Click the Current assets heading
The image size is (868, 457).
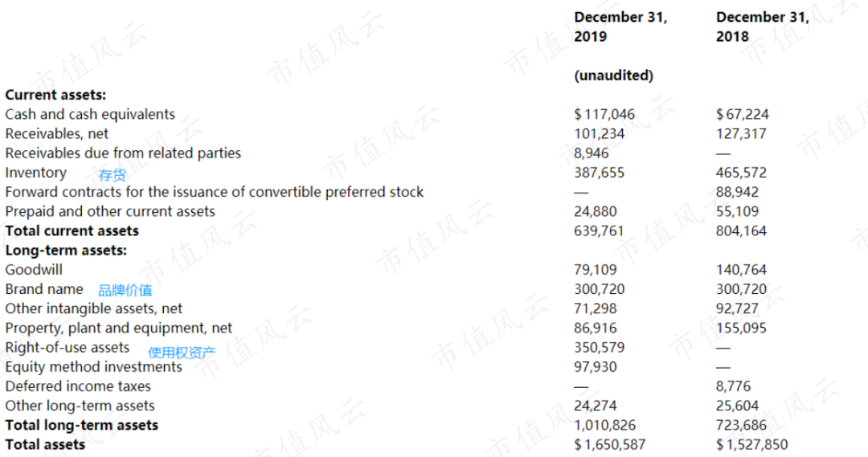(55, 95)
